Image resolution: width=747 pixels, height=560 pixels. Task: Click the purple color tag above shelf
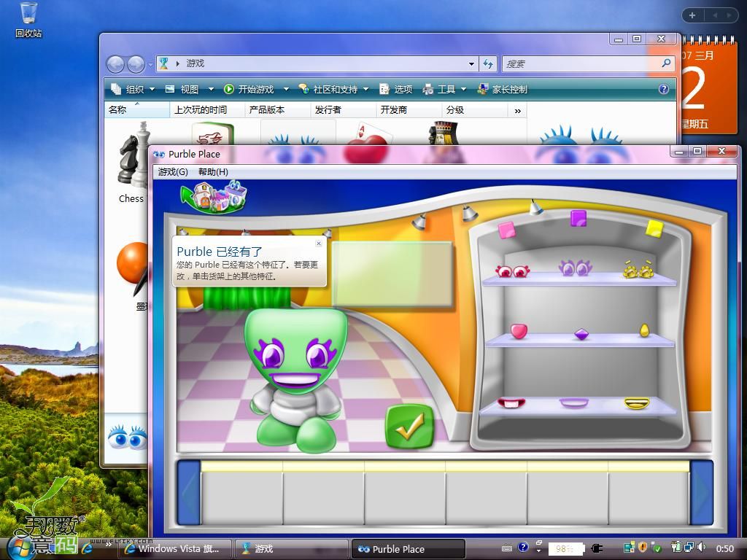578,219
